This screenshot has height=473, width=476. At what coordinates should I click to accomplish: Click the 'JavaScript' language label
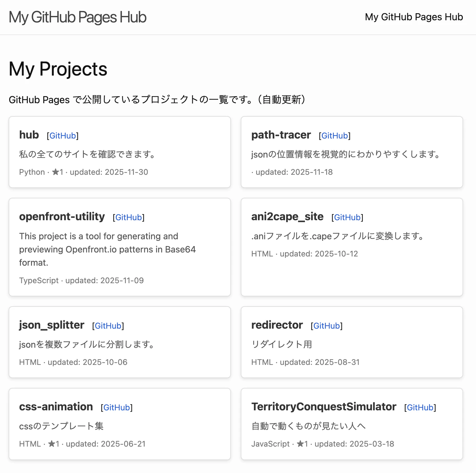click(270, 444)
